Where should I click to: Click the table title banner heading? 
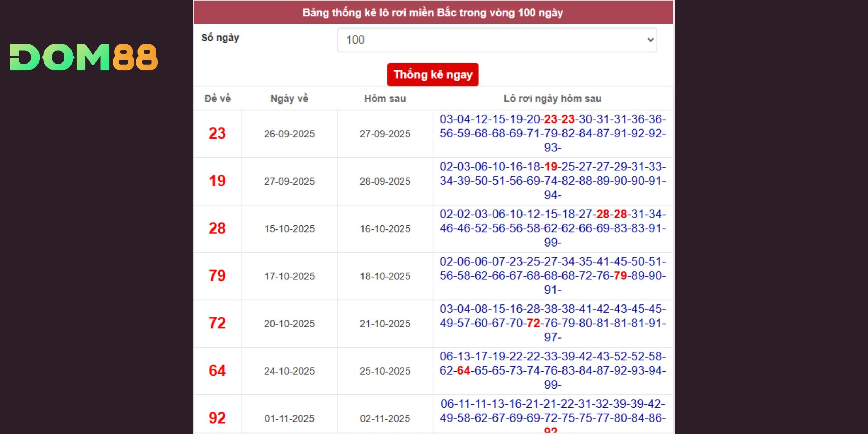pyautogui.click(x=433, y=13)
